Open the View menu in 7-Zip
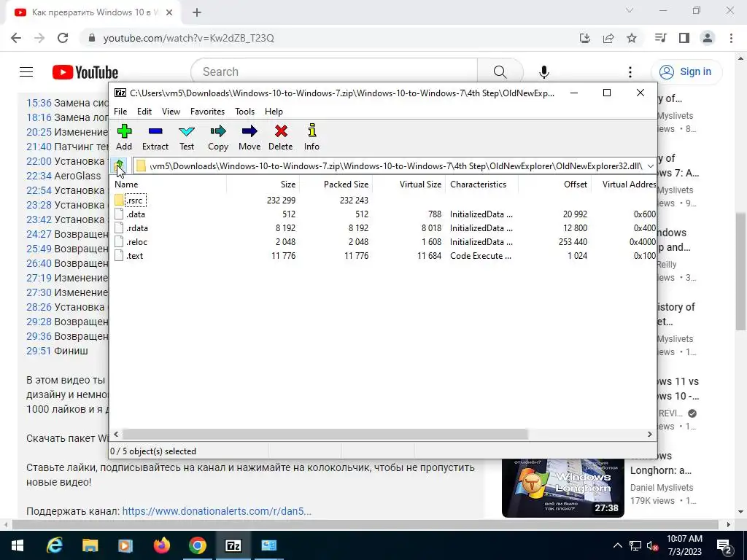Viewport: 747px width, 560px height. click(171, 112)
